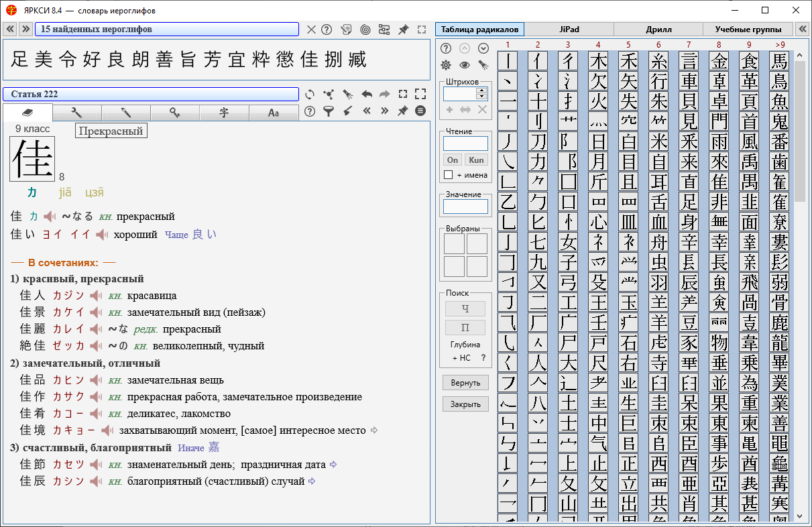Increase stroke count with Штрихов up arrow
This screenshot has height=527, width=812.
(x=481, y=91)
